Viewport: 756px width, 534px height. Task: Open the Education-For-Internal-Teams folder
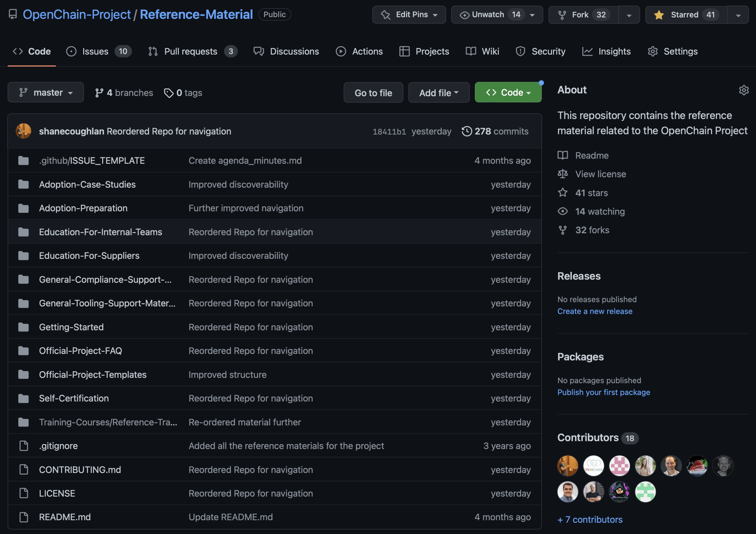(100, 232)
